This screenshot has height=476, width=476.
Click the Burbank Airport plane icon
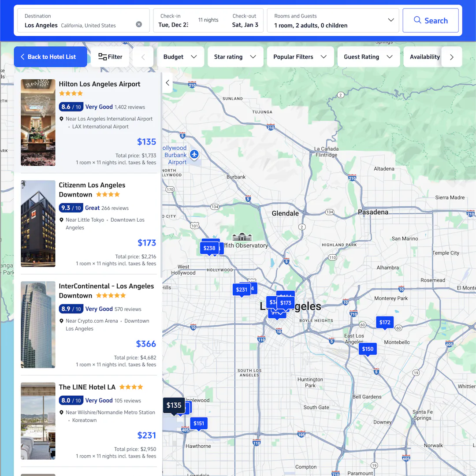(194, 154)
